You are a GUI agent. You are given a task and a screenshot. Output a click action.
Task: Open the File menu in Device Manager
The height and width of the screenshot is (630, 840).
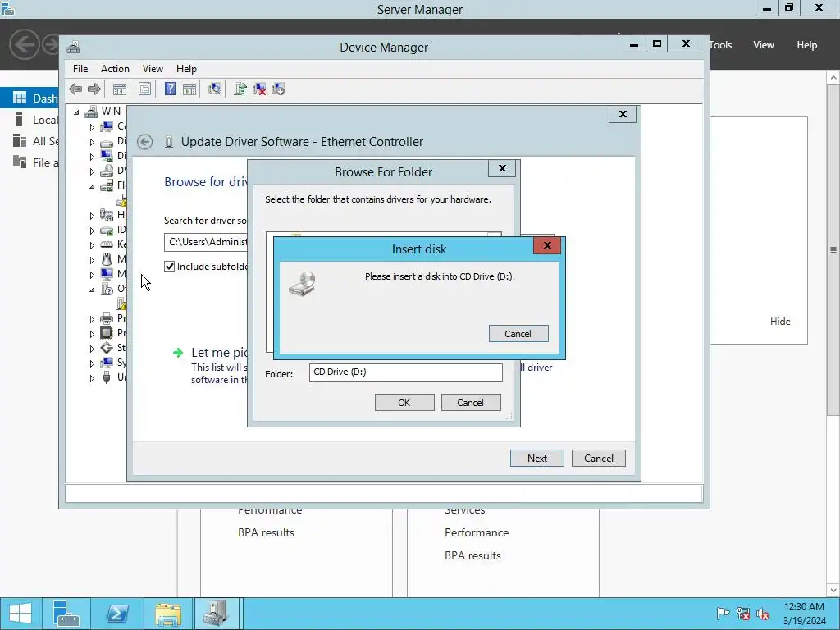pos(80,69)
